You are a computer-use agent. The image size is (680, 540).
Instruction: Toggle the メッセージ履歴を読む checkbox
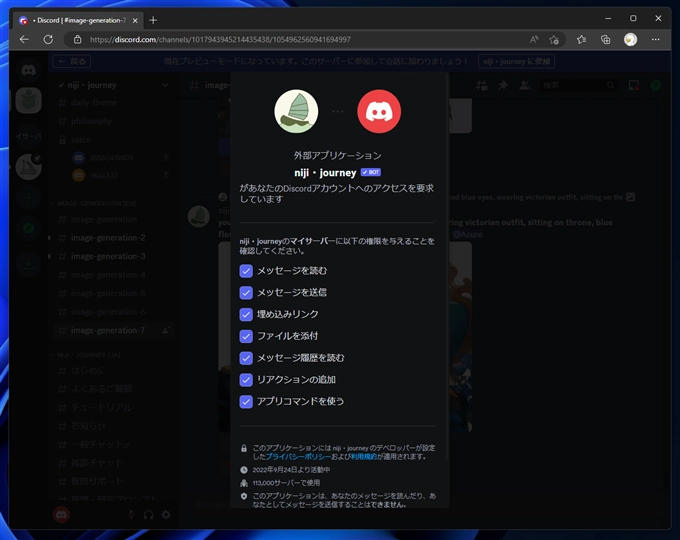tap(246, 358)
